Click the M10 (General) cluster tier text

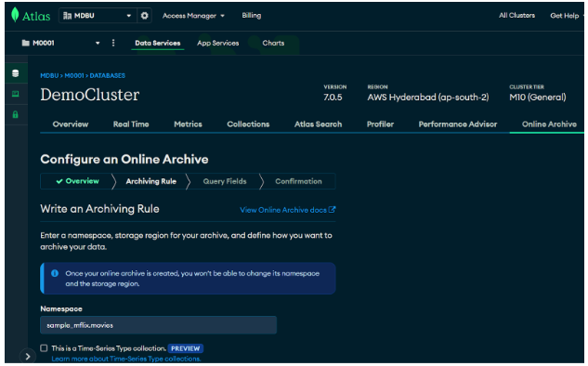point(538,98)
